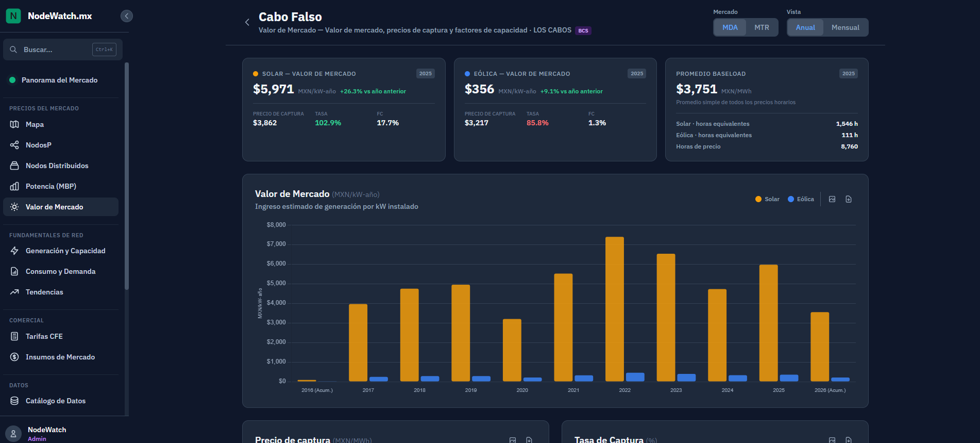Export Tasa de Captura chart image

tap(832, 440)
